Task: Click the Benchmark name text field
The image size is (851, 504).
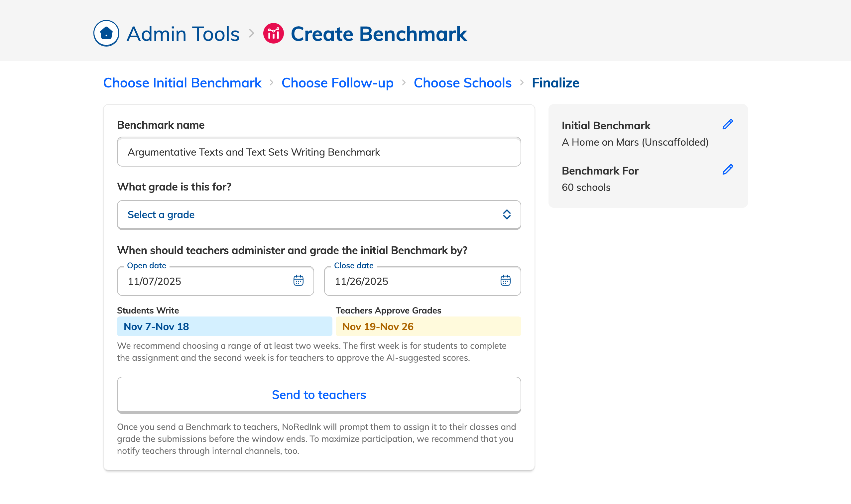Action: (x=318, y=152)
